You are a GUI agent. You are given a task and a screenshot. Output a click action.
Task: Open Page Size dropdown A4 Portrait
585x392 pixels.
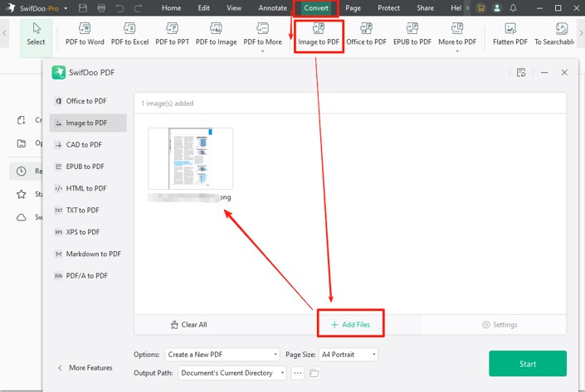pos(349,355)
